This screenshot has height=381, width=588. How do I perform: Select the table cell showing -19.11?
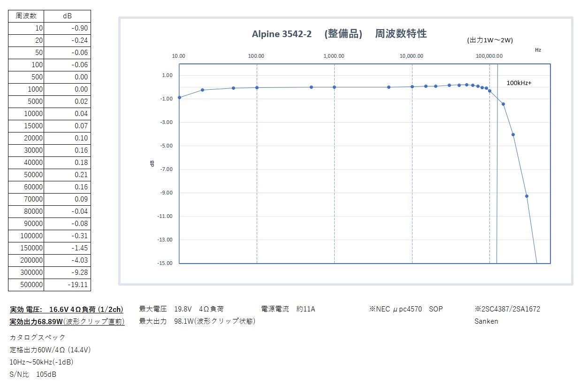click(67, 285)
